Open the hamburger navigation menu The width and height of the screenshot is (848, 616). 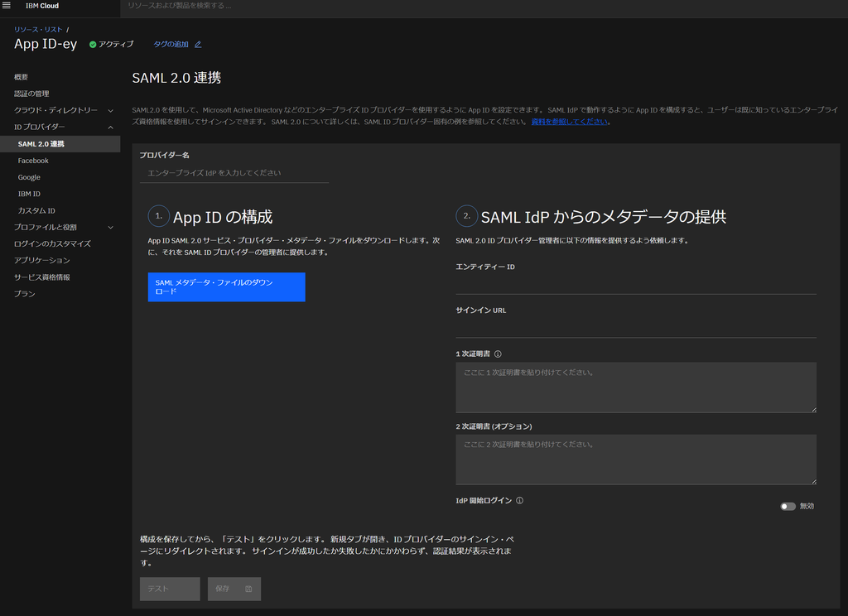[x=7, y=6]
